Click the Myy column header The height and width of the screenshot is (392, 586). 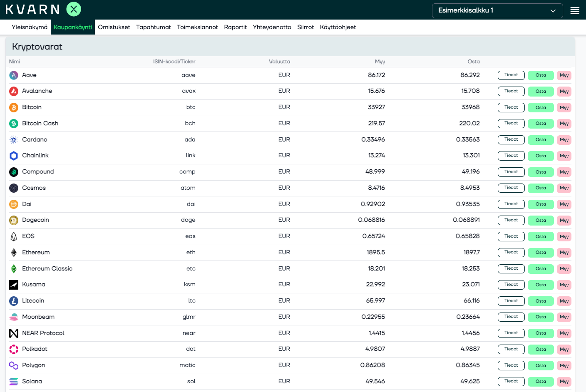(x=380, y=62)
